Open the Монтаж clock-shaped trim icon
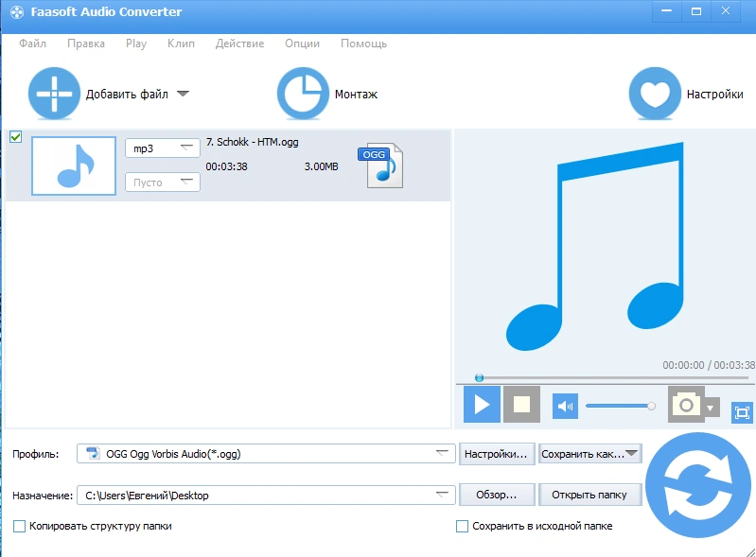The image size is (756, 557). (x=303, y=94)
